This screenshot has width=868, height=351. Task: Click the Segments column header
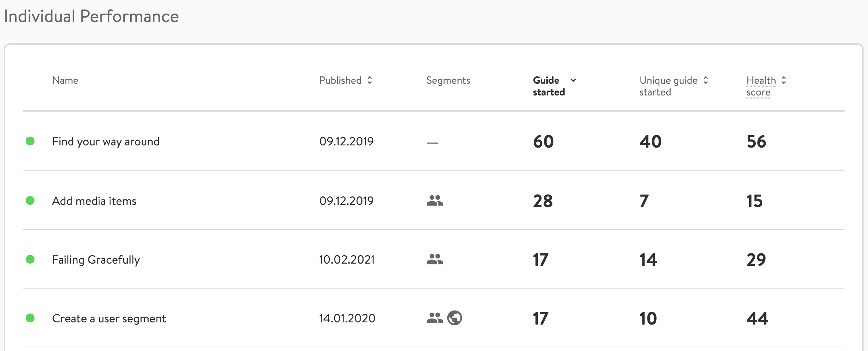coord(448,80)
